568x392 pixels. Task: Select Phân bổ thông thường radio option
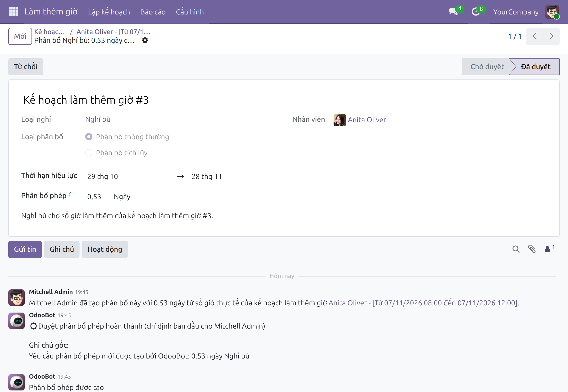pos(89,137)
